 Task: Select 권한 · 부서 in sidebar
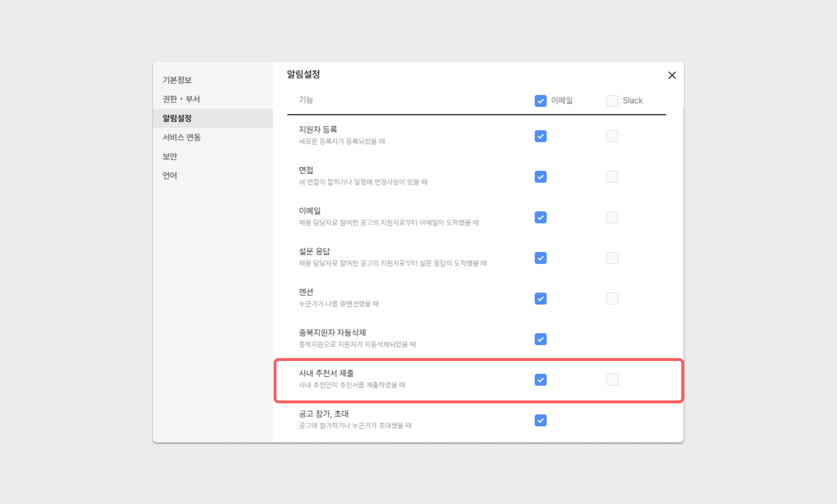point(181,99)
